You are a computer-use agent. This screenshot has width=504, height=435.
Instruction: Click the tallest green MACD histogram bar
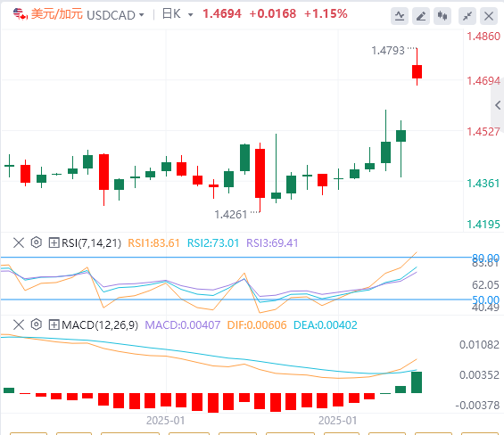coord(417,382)
